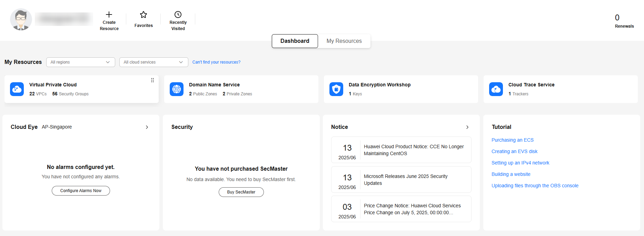
Task: Open Favorites via the star icon
Action: [x=143, y=15]
